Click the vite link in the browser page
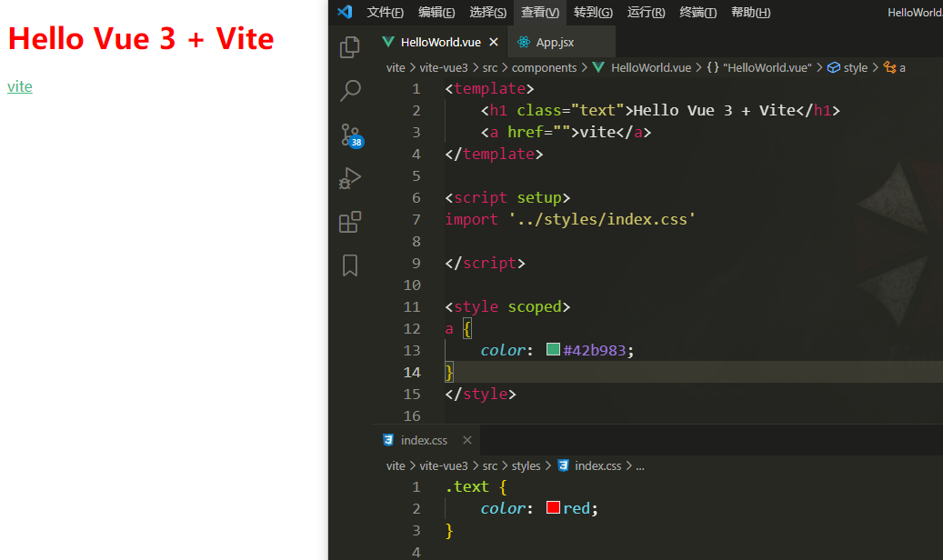The height and width of the screenshot is (560, 943). [x=20, y=86]
